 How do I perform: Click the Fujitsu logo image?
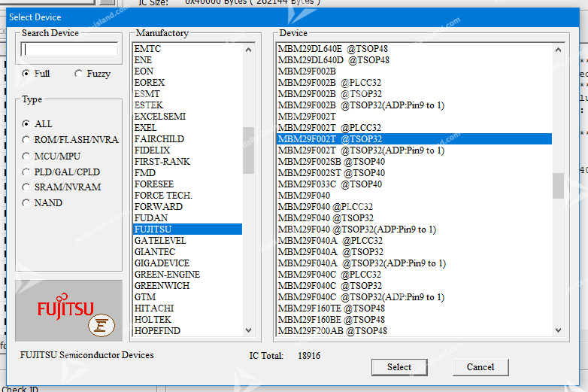coord(69,311)
